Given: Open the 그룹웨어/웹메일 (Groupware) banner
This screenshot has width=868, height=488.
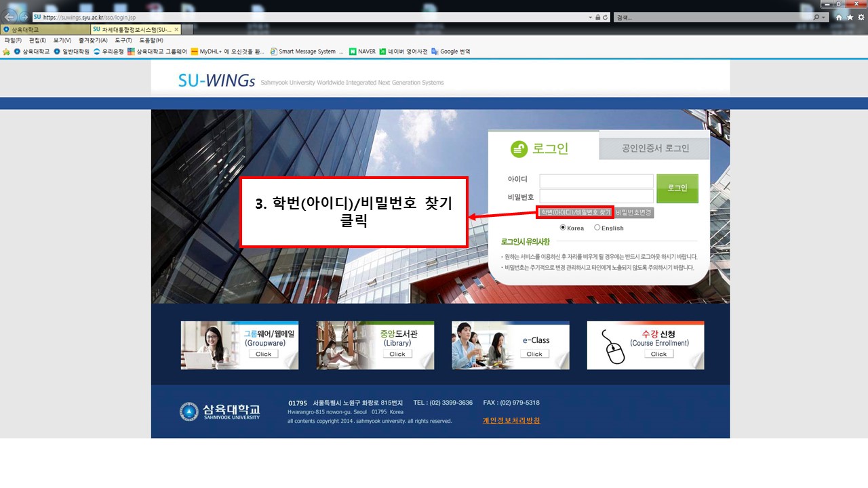Looking at the screenshot, I should point(239,346).
